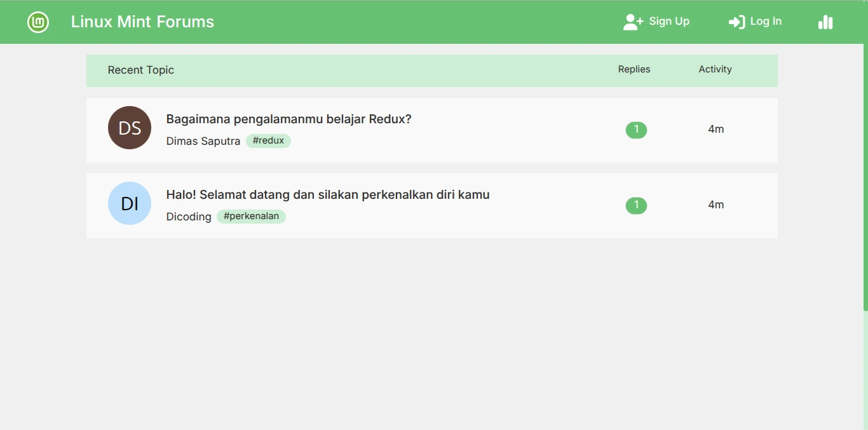Click the Sign Up person icon
The image size is (868, 430).
(632, 21)
